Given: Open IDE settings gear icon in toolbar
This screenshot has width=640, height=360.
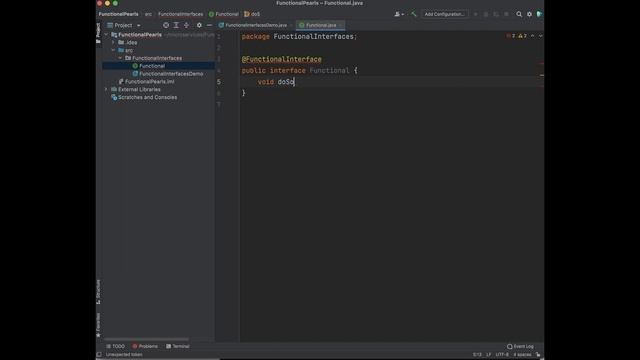Looking at the screenshot, I should coord(529,14).
